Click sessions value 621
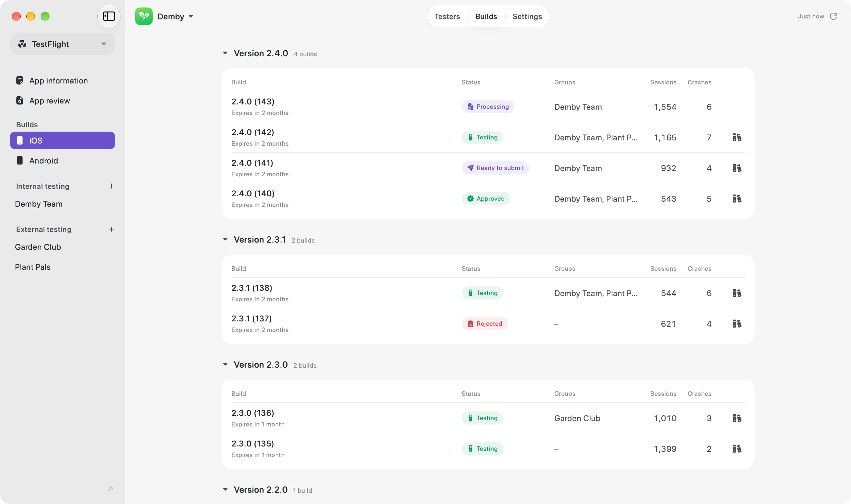851x504 pixels. (x=668, y=324)
